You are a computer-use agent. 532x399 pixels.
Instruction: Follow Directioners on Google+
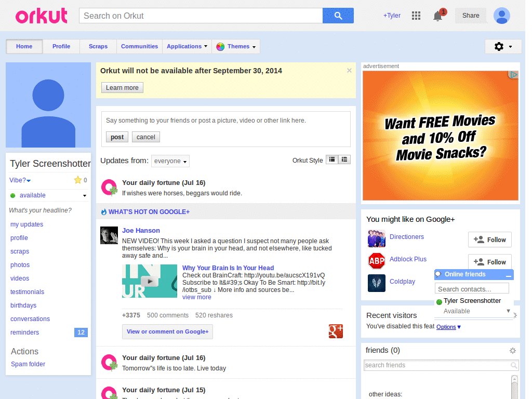pos(489,240)
